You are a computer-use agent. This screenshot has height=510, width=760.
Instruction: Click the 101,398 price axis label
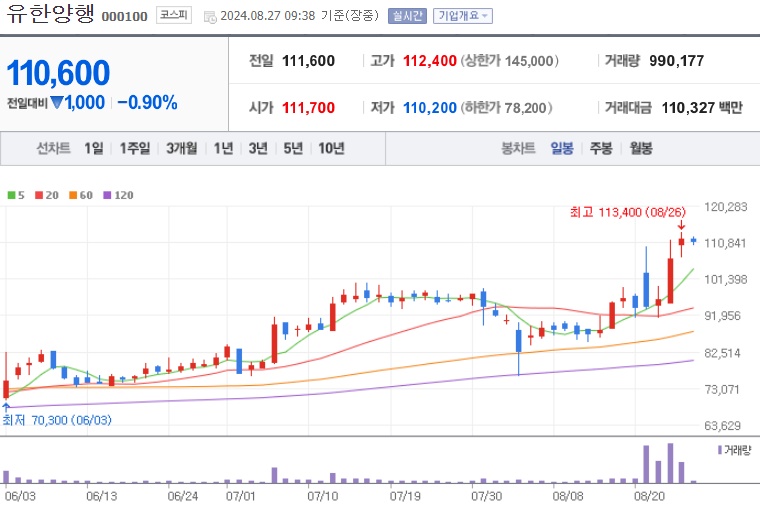pyautogui.click(x=726, y=279)
